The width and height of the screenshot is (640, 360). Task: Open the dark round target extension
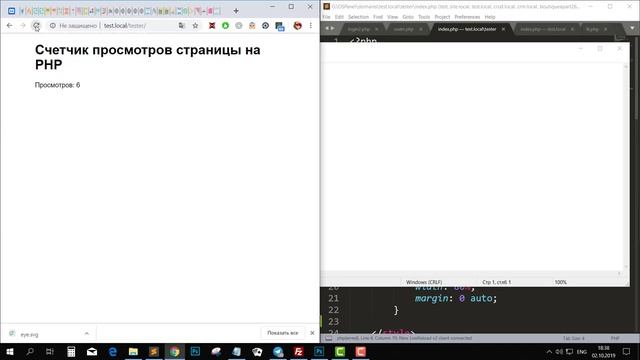tap(265, 26)
